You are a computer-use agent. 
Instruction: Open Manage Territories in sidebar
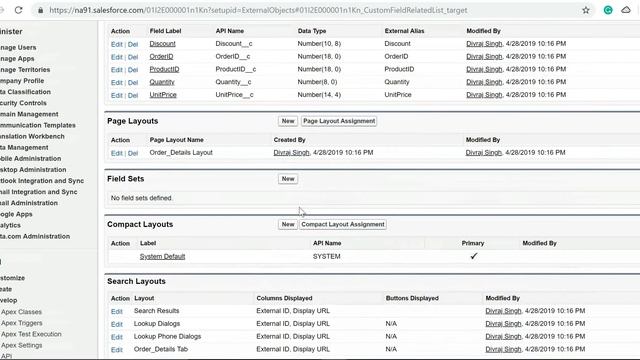[25, 70]
